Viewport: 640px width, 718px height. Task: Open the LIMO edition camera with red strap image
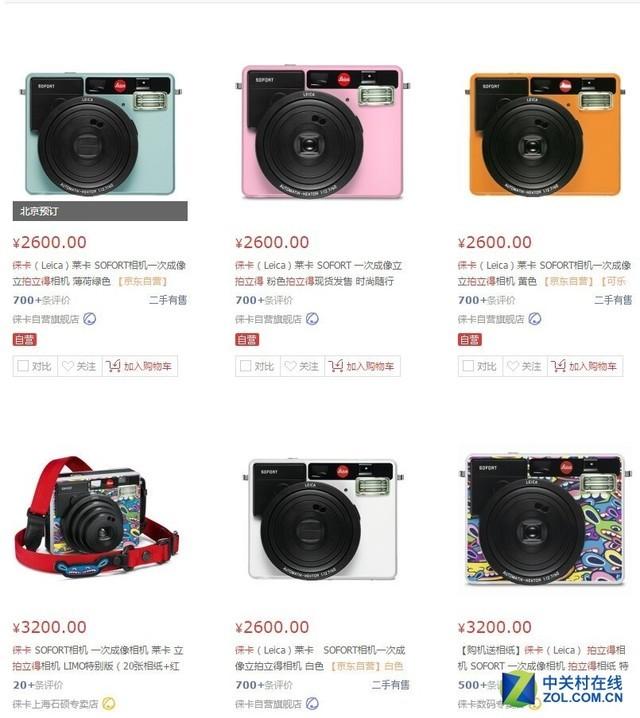coord(97,517)
